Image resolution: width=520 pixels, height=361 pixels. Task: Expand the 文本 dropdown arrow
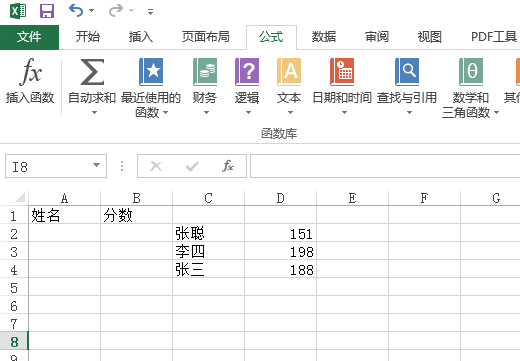pyautogui.click(x=290, y=113)
